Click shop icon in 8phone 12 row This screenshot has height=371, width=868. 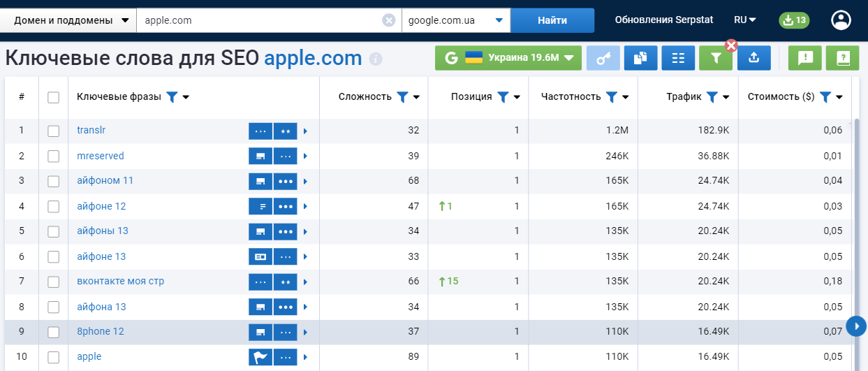tap(260, 332)
